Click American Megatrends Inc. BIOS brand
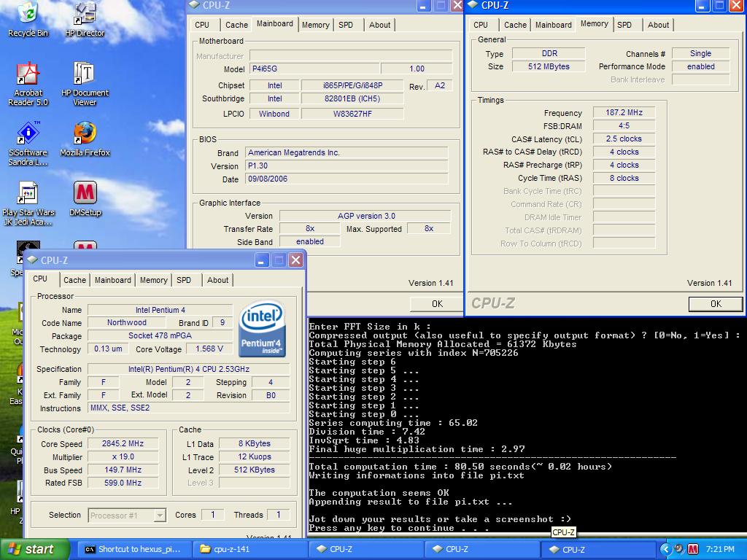This screenshot has height=560, width=747. (347, 152)
